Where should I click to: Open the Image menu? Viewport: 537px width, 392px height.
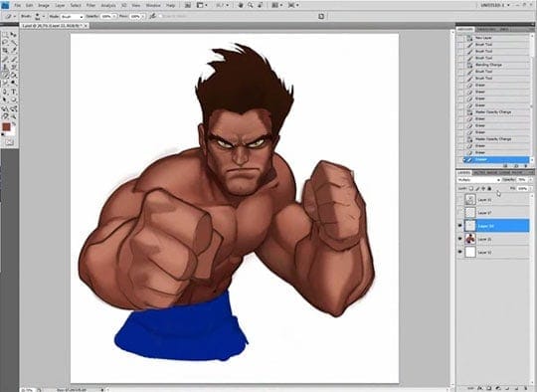click(x=44, y=5)
